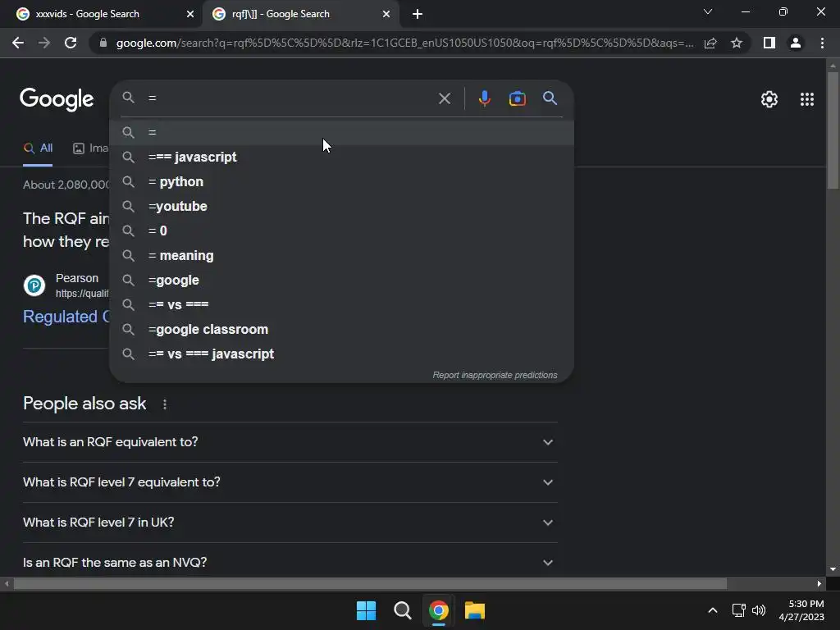This screenshot has height=630, width=840.
Task: Click the browser forward arrow
Action: (44, 43)
